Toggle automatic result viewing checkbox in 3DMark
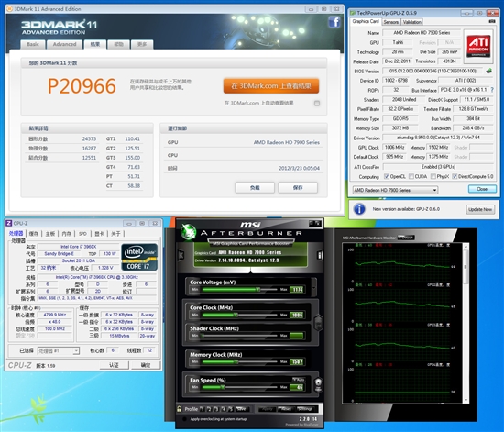This screenshot has height=432, width=504. (317, 104)
